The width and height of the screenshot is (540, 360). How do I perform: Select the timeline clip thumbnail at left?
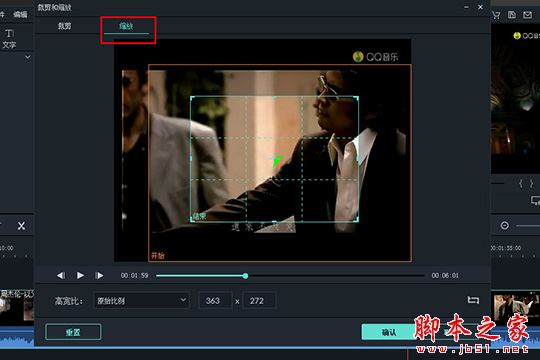(x=17, y=307)
